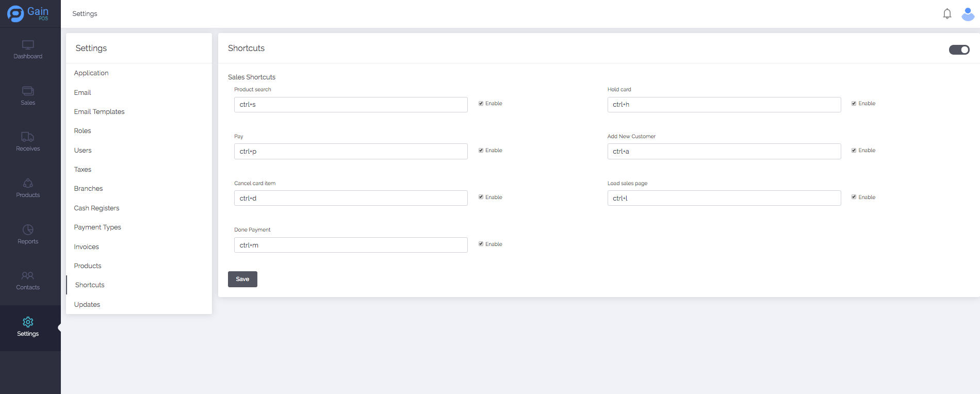The width and height of the screenshot is (980, 394).
Task: Open the user profile avatar
Action: [x=968, y=14]
